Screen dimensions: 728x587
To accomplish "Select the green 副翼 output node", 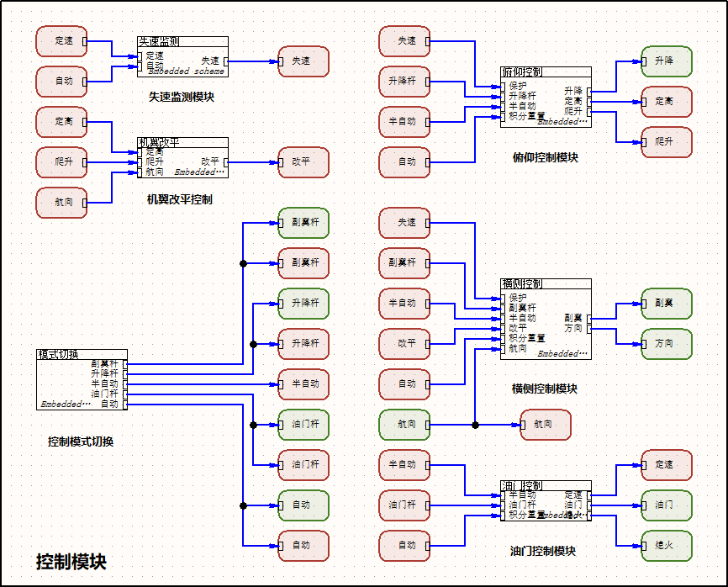I will tap(667, 304).
